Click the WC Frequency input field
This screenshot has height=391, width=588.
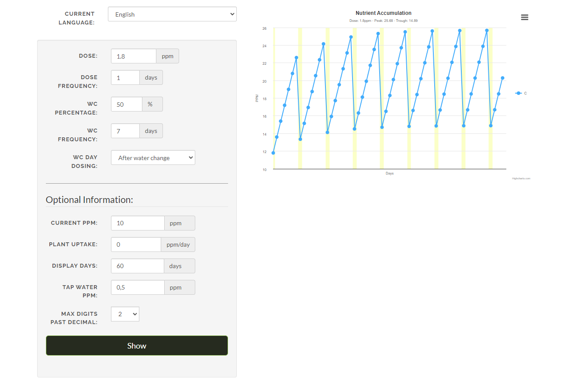(x=125, y=131)
